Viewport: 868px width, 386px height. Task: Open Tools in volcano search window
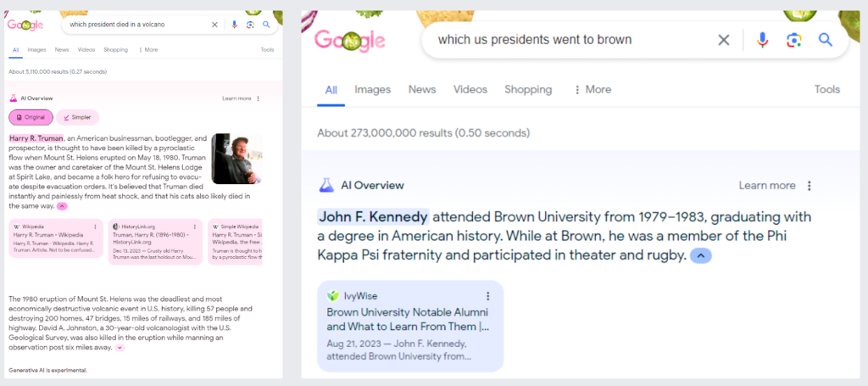pyautogui.click(x=267, y=50)
